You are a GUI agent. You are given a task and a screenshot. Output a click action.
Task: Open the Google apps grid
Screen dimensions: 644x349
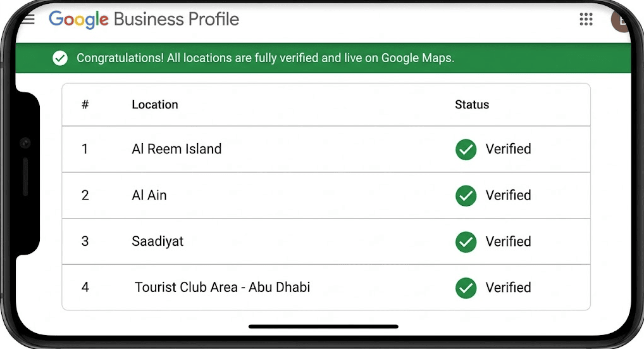pos(586,19)
